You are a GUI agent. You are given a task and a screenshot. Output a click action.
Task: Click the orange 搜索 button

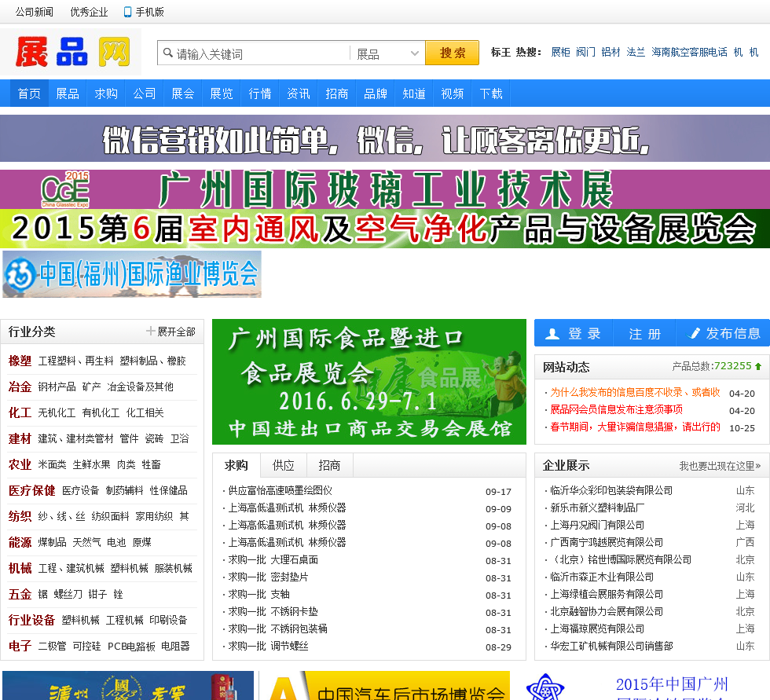[453, 53]
